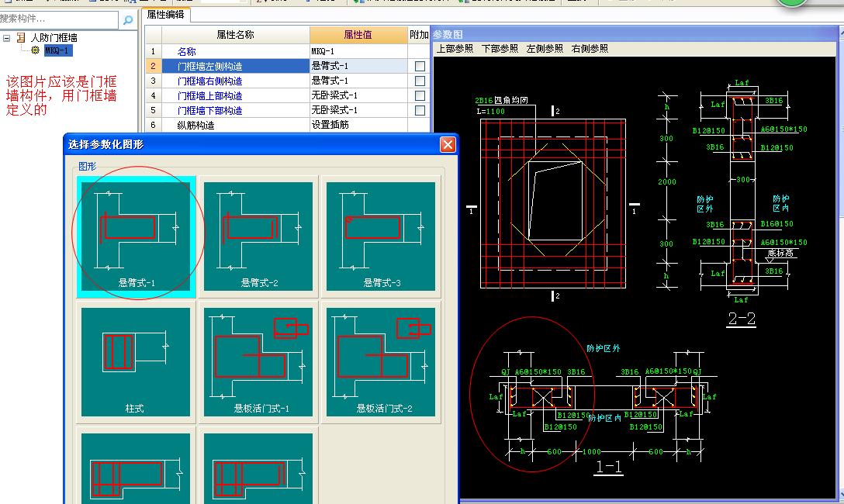The height and width of the screenshot is (504, 844).
Task: Click the search component input field
Action: click(x=58, y=19)
